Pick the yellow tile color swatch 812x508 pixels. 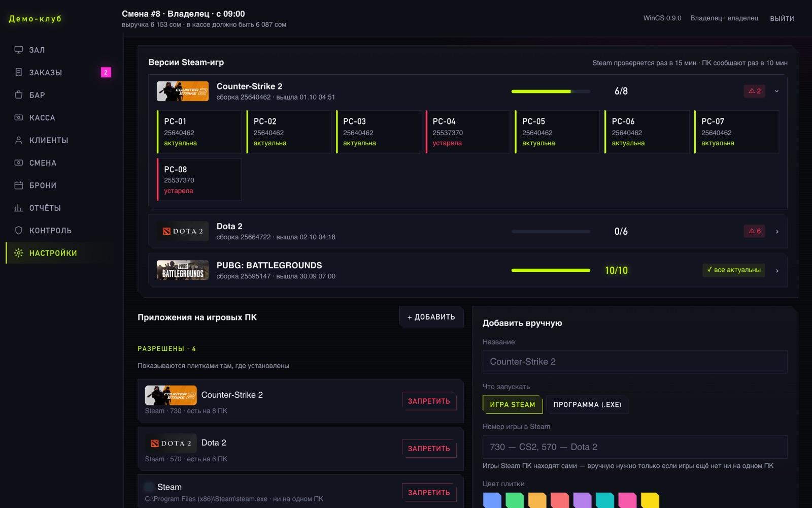coord(650,500)
